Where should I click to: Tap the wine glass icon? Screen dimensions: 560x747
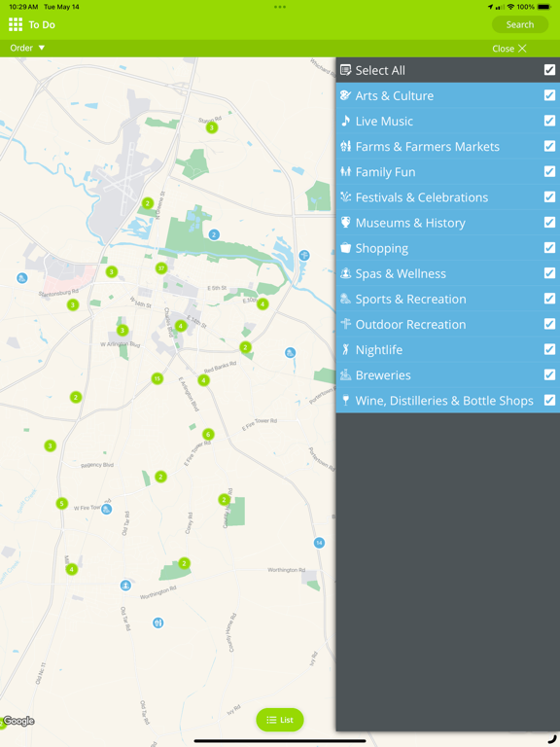point(346,400)
